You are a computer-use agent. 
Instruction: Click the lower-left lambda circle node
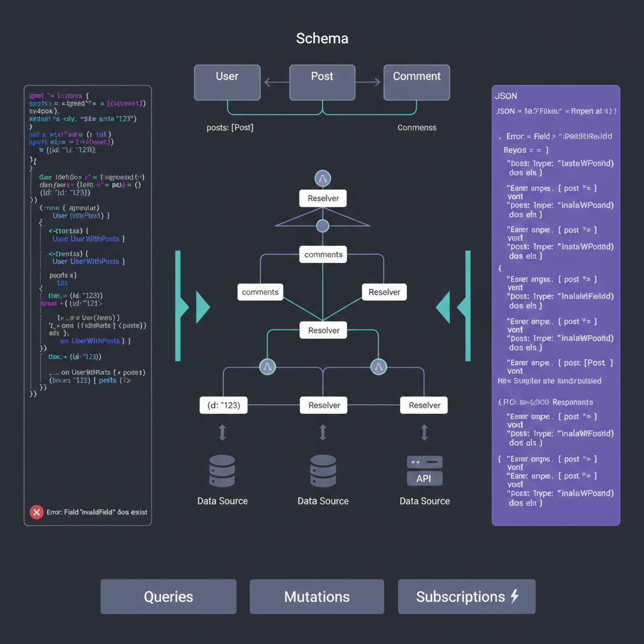pyautogui.click(x=267, y=366)
